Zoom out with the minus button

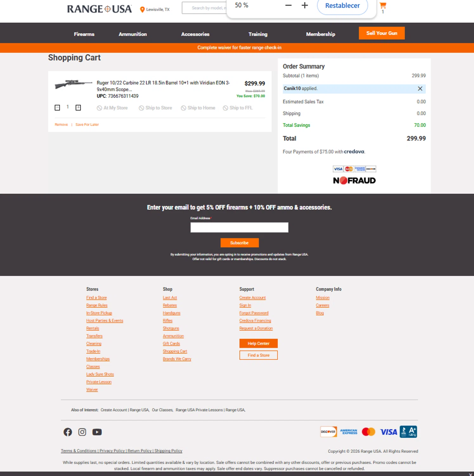[288, 5]
